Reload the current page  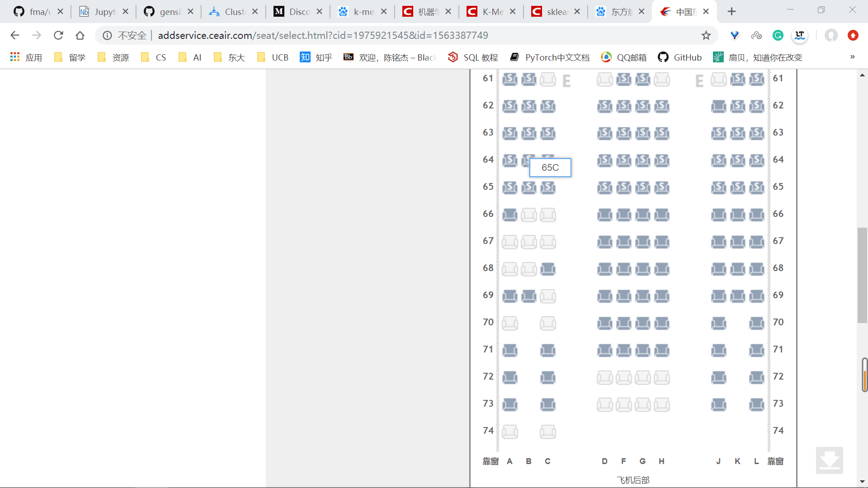pyautogui.click(x=58, y=35)
